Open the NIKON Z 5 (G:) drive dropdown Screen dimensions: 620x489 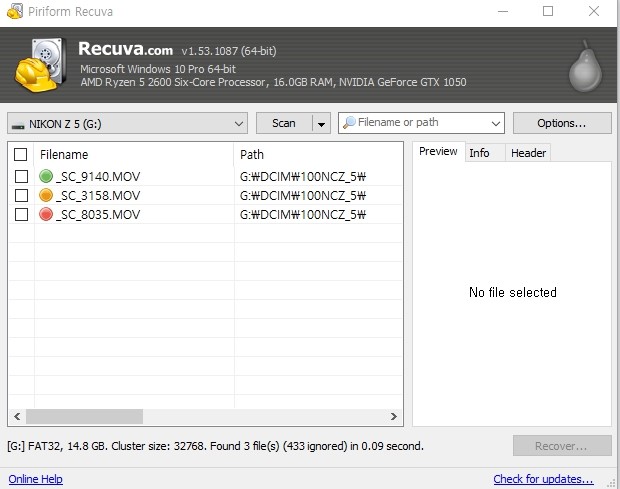(x=127, y=124)
